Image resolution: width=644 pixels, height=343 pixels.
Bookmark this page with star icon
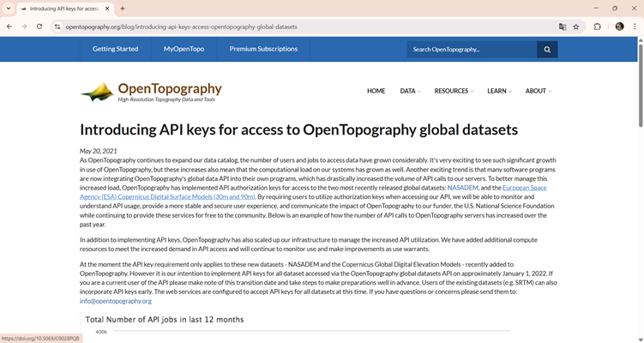point(576,27)
